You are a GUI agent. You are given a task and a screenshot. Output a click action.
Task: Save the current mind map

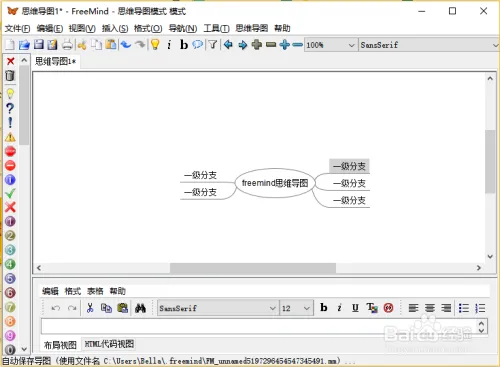(x=39, y=44)
